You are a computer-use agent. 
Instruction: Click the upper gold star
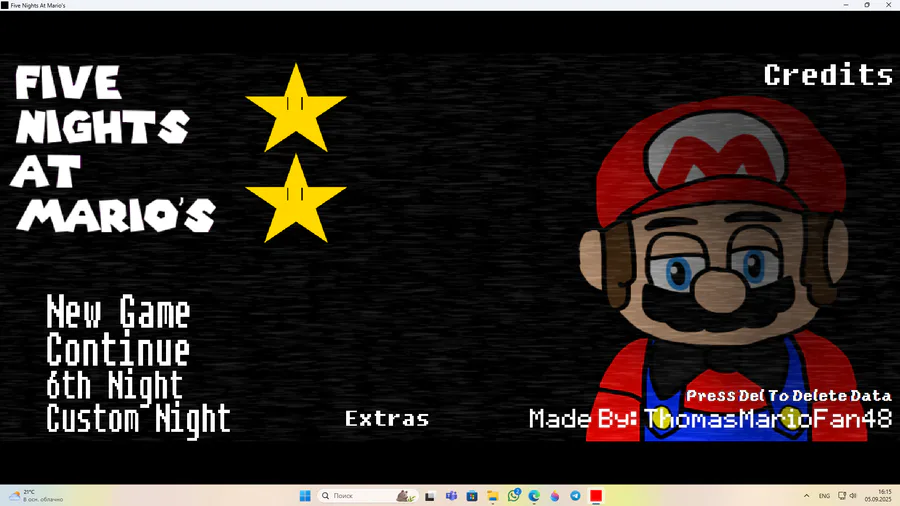(296, 109)
